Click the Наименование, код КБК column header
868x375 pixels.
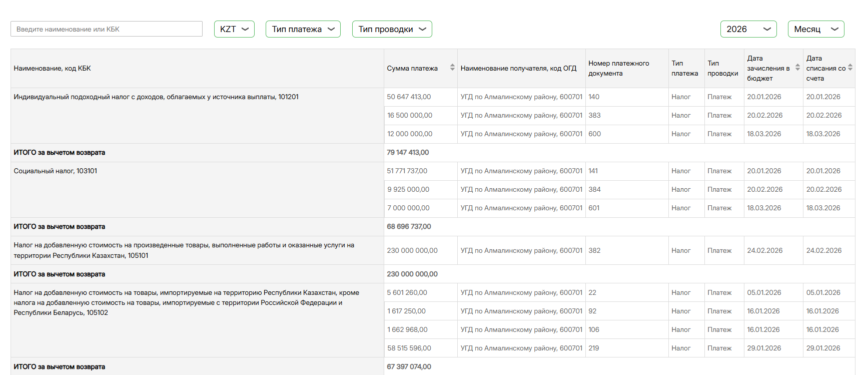click(x=53, y=69)
